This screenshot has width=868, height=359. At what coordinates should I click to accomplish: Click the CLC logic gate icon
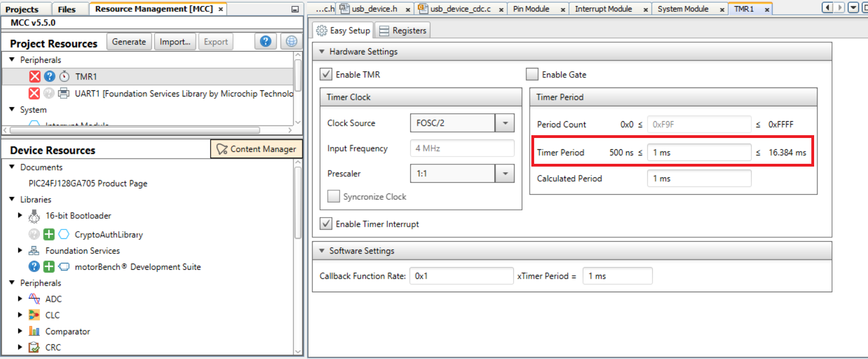pyautogui.click(x=34, y=315)
